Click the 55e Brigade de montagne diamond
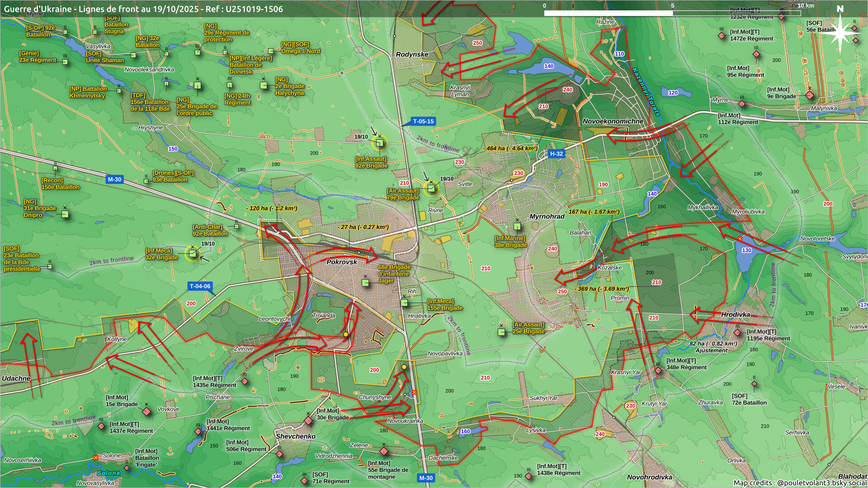 [x=383, y=451]
